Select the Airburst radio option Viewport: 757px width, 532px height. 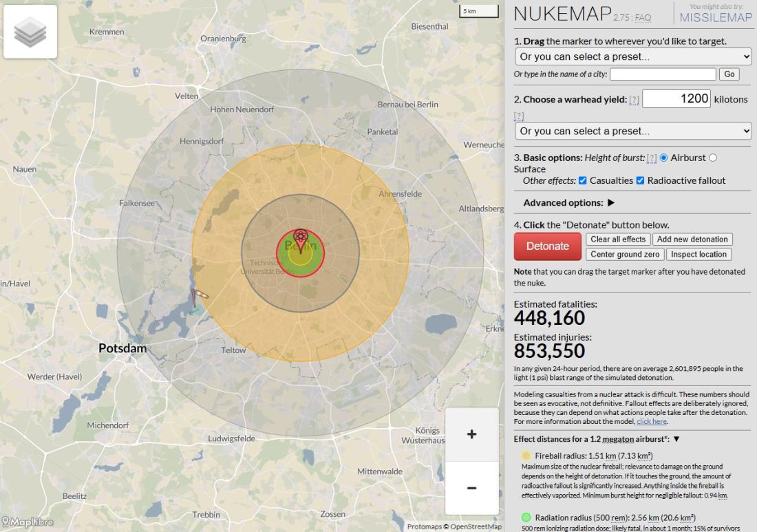664,158
